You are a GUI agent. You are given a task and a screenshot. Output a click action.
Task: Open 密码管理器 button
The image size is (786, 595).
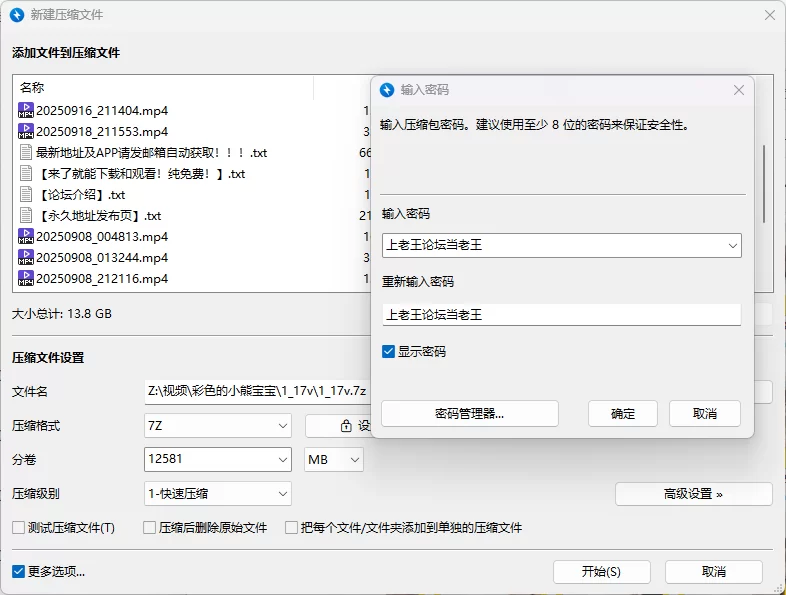tap(469, 413)
